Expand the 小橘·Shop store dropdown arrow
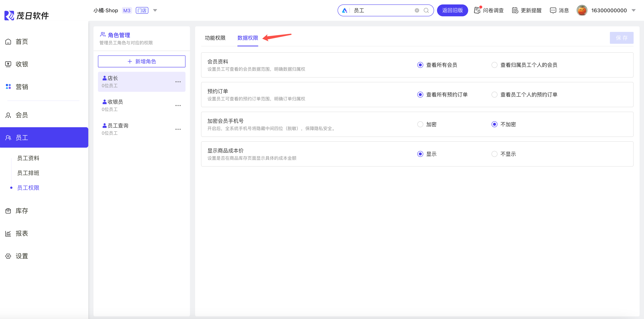 155,11
